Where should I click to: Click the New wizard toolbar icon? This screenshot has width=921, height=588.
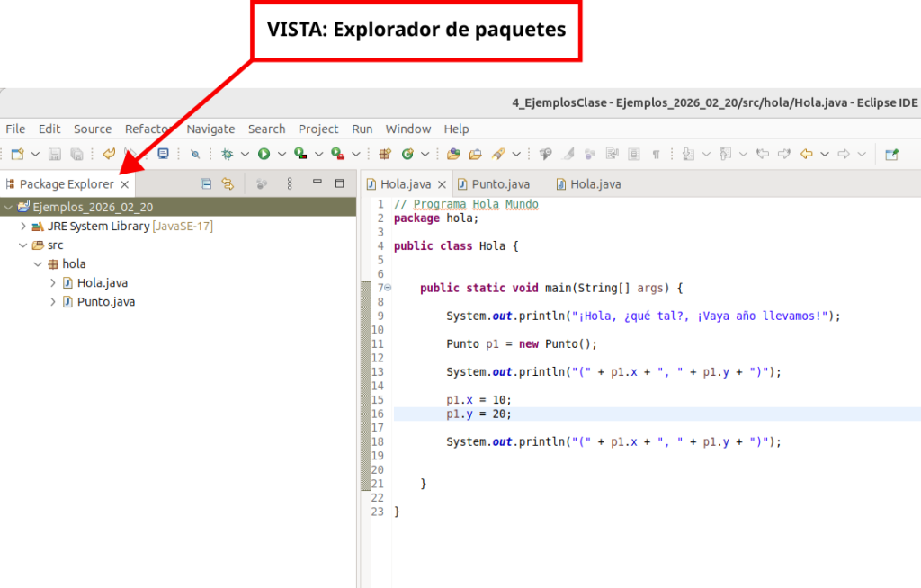[x=17, y=154]
